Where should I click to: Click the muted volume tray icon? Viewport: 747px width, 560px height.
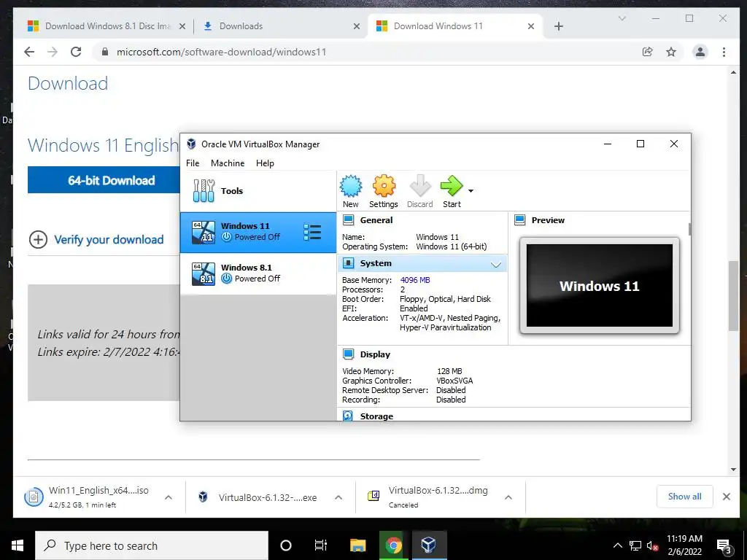point(653,545)
